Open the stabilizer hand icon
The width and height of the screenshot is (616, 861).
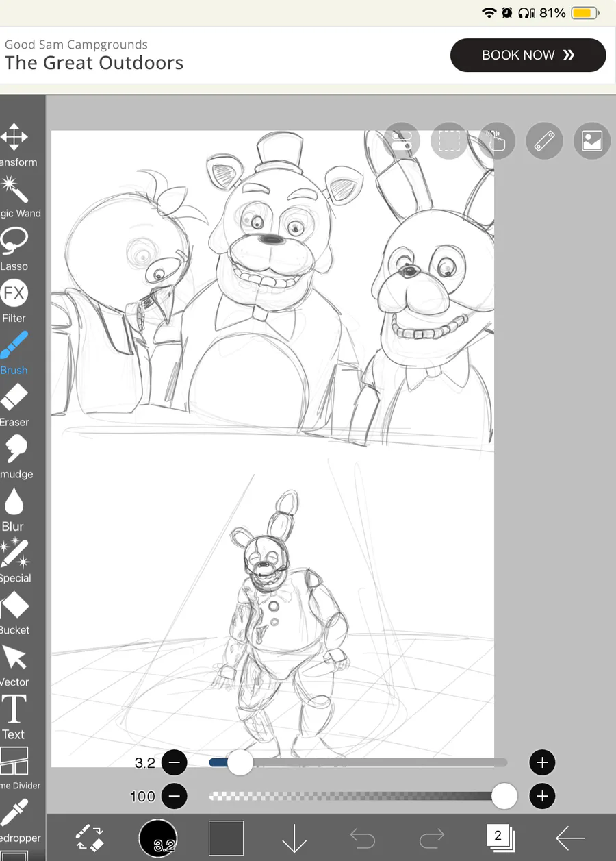pyautogui.click(x=496, y=141)
